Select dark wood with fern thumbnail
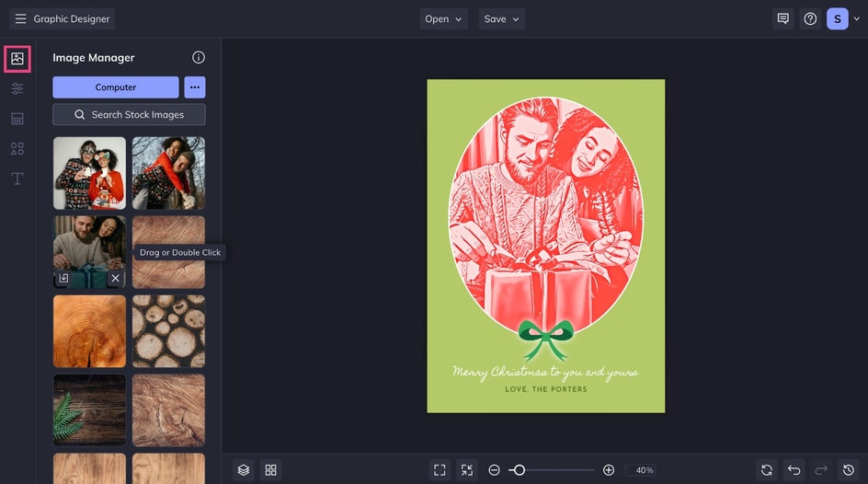This screenshot has height=484, width=868. point(90,410)
